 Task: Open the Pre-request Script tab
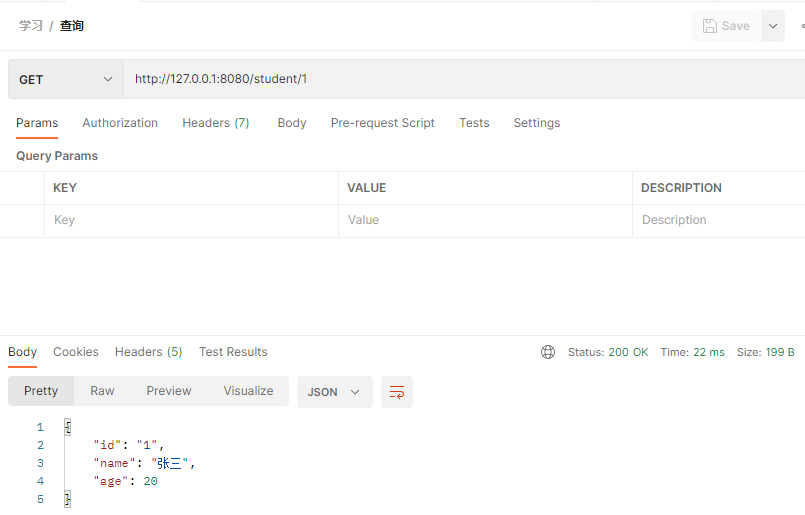[x=382, y=123]
